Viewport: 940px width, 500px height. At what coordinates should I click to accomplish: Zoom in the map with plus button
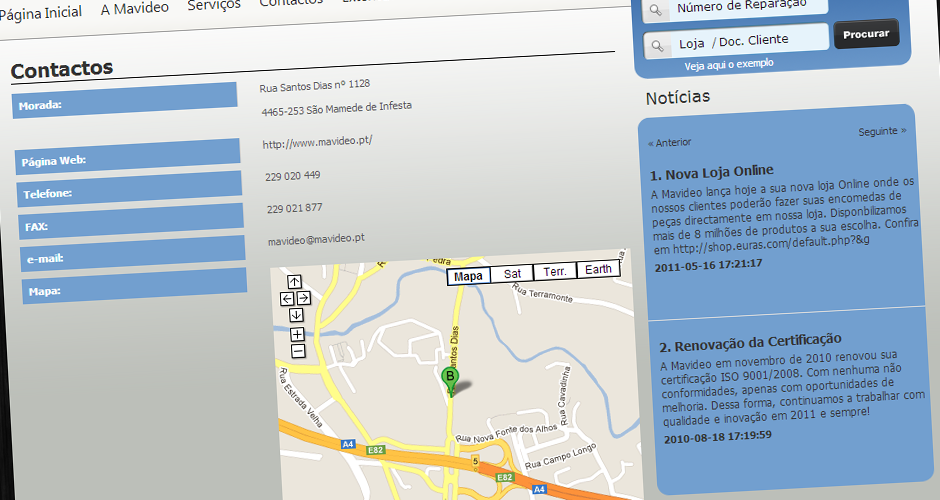coord(297,334)
